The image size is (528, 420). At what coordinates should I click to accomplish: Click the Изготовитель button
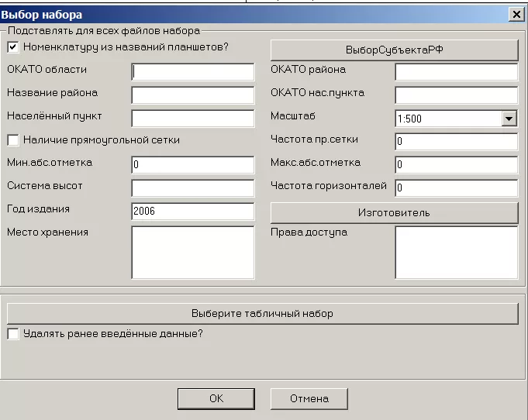click(x=393, y=212)
